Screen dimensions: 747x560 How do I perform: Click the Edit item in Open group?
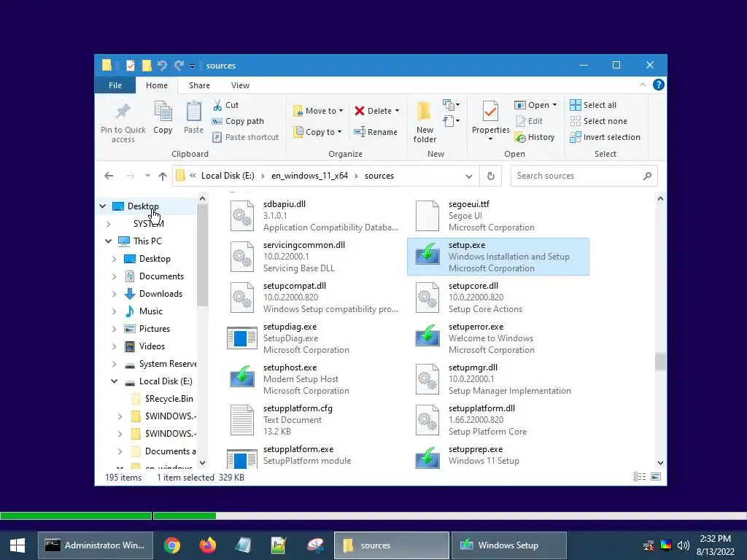click(x=530, y=121)
